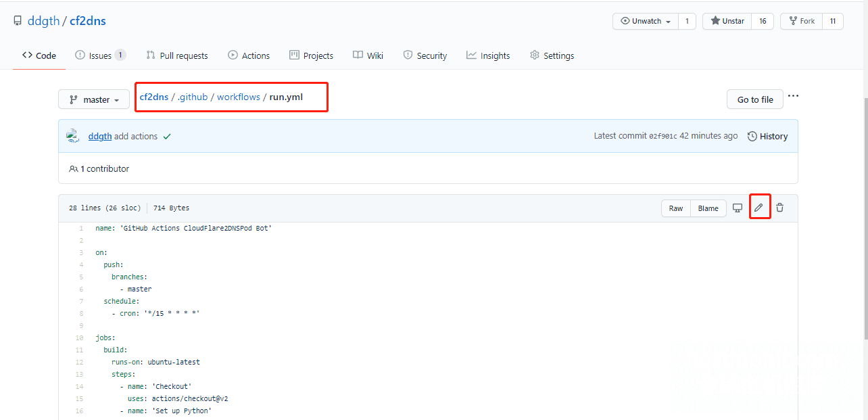Click the Go to file button
868x420 pixels.
(755, 99)
